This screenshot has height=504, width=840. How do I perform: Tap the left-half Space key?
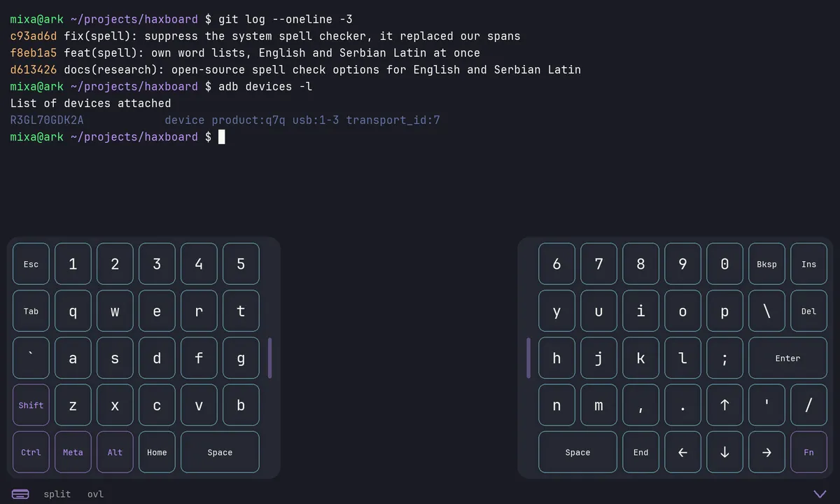point(220,452)
